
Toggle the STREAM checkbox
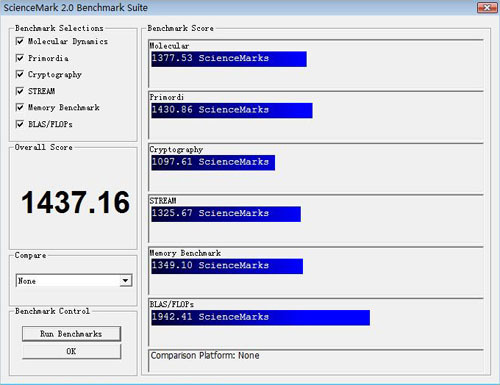(x=20, y=91)
